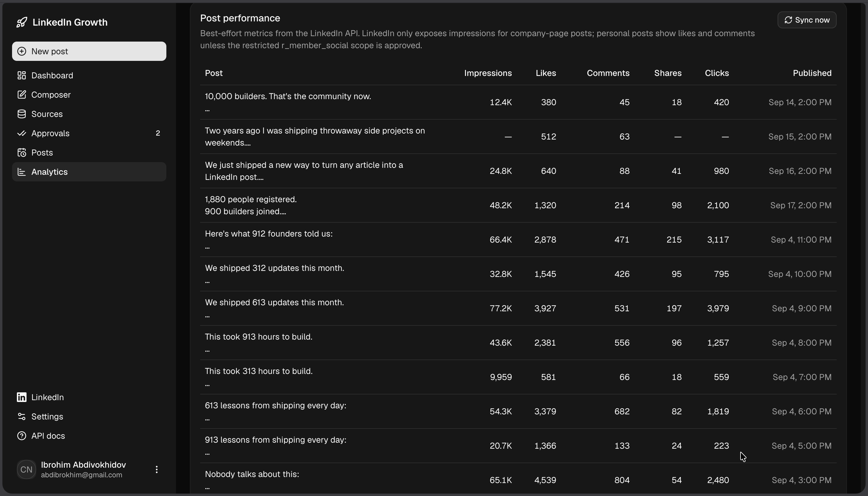Open the Approvals section with badge 2
This screenshot has height=496, width=868.
[89, 133]
